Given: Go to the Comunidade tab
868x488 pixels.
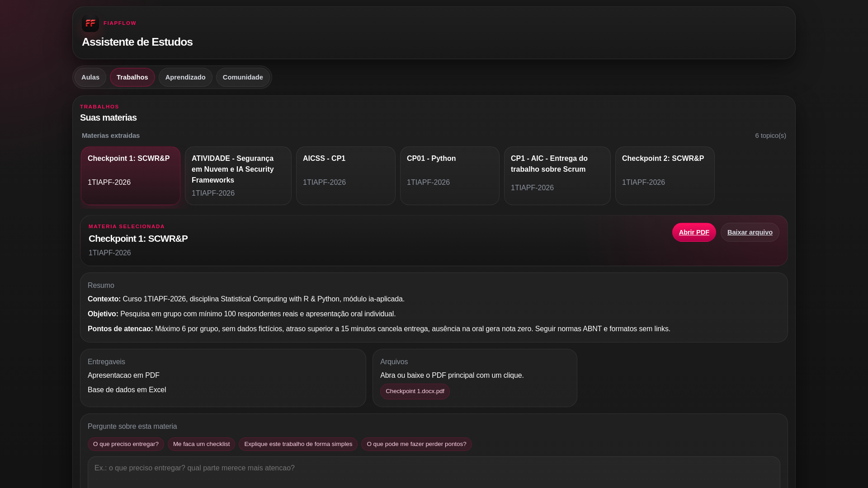Looking at the screenshot, I should (243, 77).
